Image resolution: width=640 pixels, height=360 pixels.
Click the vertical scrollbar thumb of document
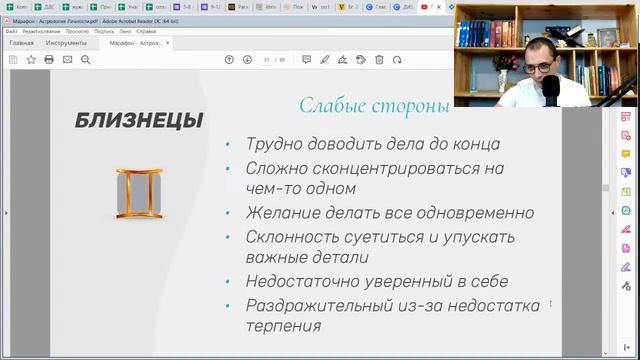(606, 188)
